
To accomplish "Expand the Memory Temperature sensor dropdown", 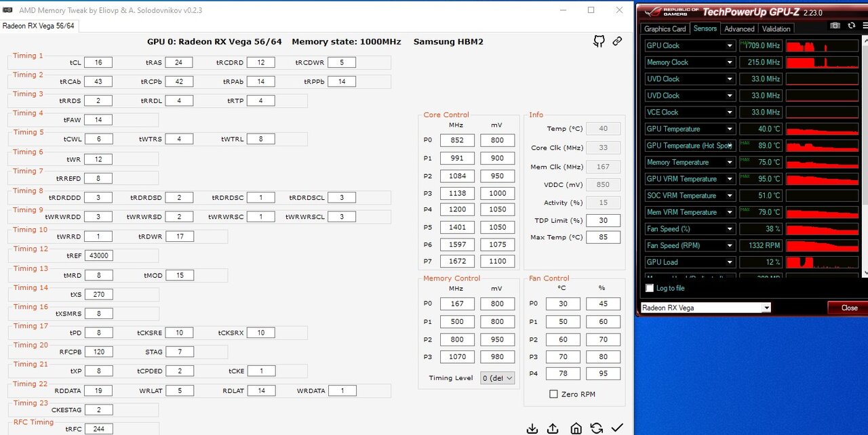I will pos(730,162).
